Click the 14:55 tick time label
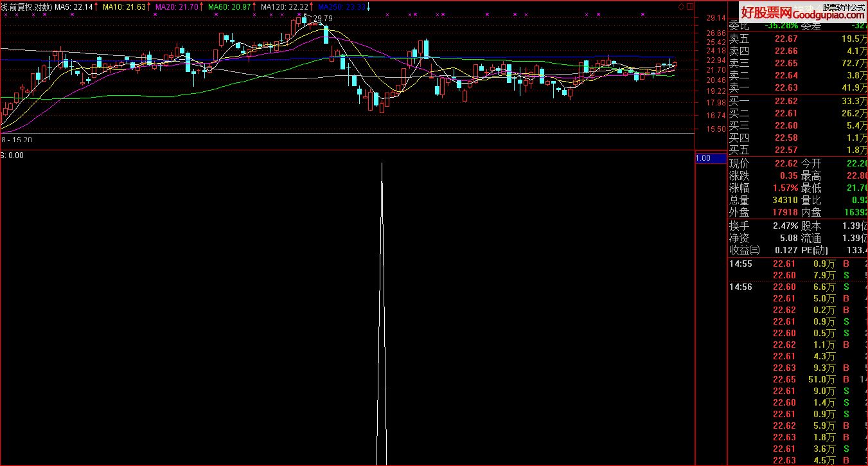The width and height of the screenshot is (868, 466). coord(741,264)
